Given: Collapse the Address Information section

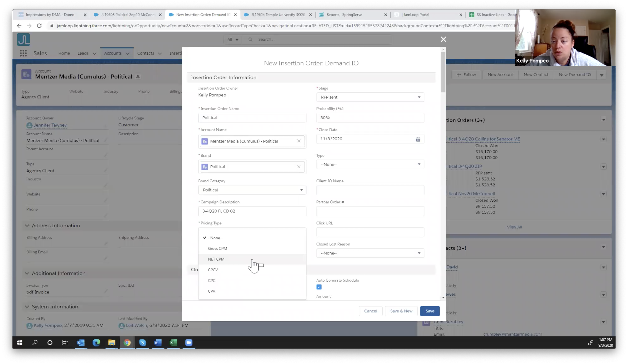Looking at the screenshot, I should point(27,226).
